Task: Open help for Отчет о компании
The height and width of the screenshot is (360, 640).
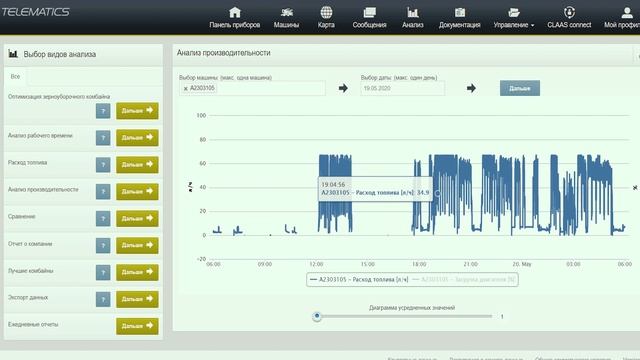Action: (103, 245)
